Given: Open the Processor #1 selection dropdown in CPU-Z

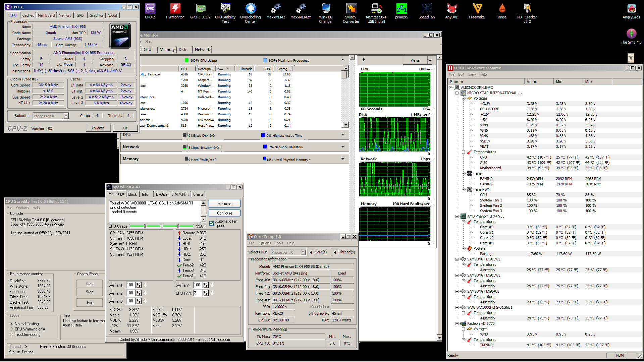Looking at the screenshot, I should (66, 116).
